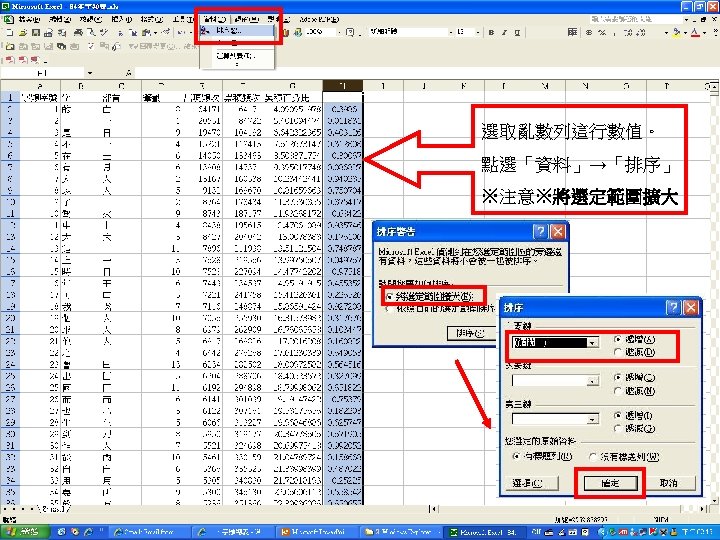Click the vertical scrollbar down arrow
Image resolution: width=720 pixels, height=540 pixels.
pyautogui.click(x=715, y=500)
